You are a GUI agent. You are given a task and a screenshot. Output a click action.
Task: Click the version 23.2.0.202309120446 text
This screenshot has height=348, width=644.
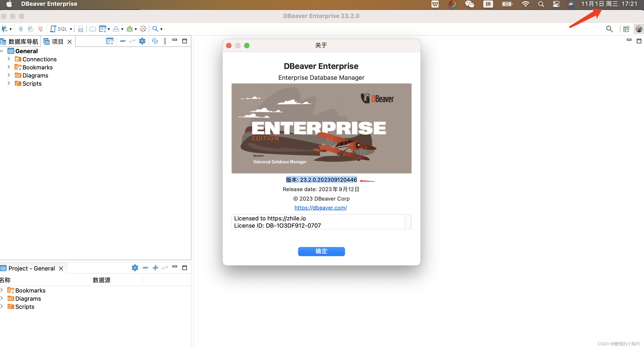click(321, 180)
